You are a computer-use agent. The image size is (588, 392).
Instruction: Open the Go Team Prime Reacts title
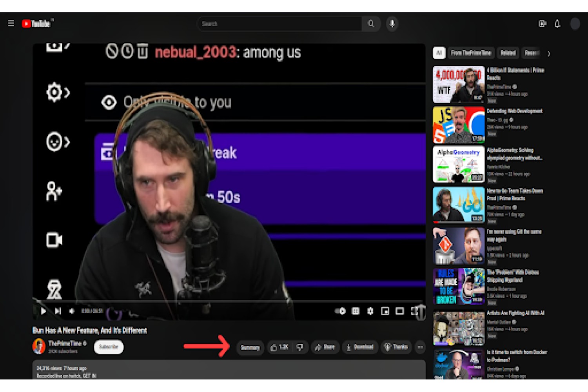click(515, 194)
